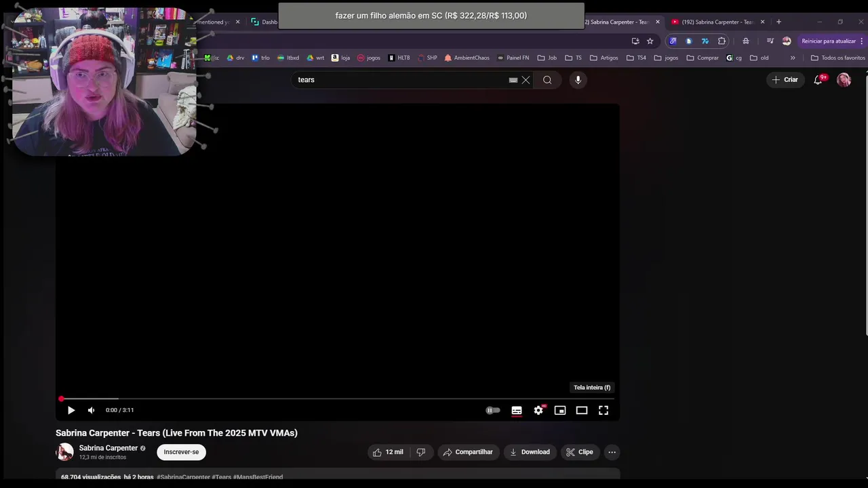Open on-screen keyboard icon in search
This screenshot has width=868, height=488.
coord(513,80)
